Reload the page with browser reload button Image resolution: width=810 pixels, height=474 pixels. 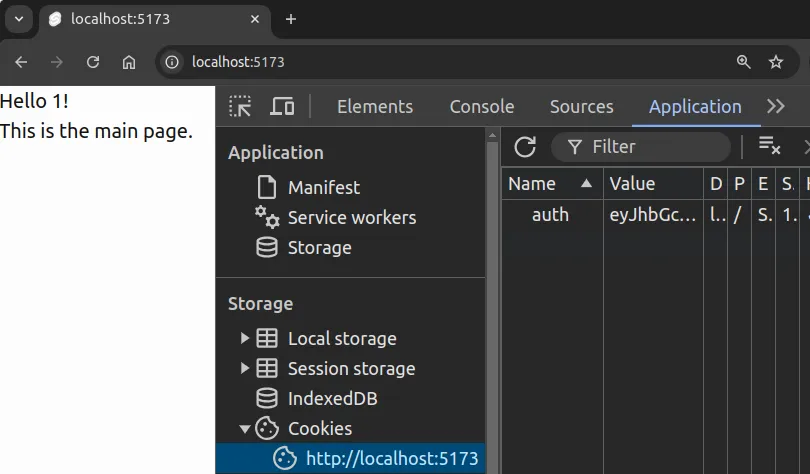coord(93,62)
